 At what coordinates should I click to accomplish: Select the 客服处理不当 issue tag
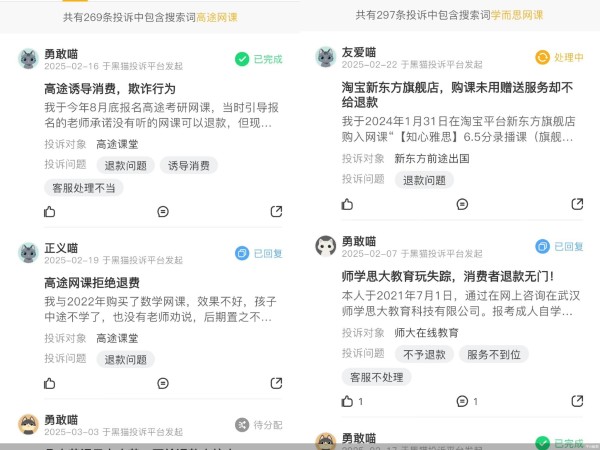point(84,188)
